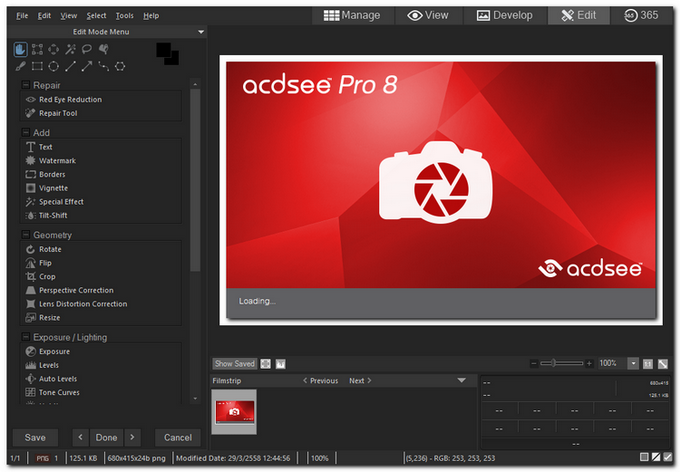This screenshot has height=472, width=680.
Task: Go to Next image in Filmstrip
Action: click(360, 380)
